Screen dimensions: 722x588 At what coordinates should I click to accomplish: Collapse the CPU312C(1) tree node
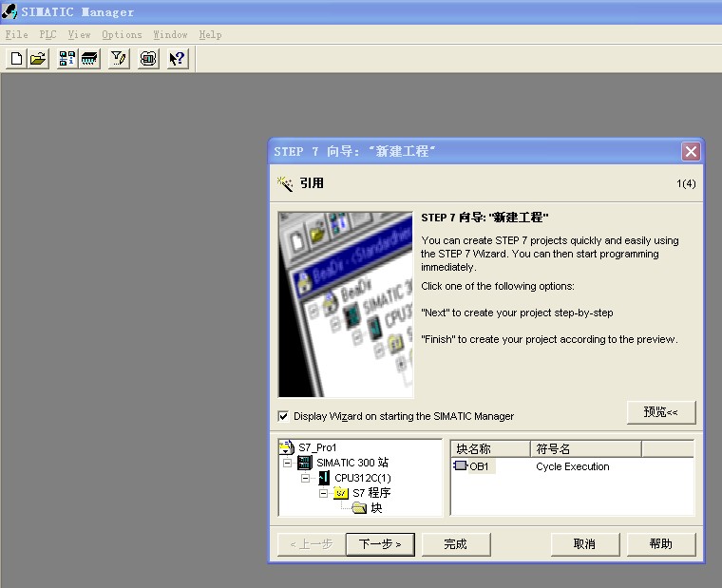(x=305, y=478)
